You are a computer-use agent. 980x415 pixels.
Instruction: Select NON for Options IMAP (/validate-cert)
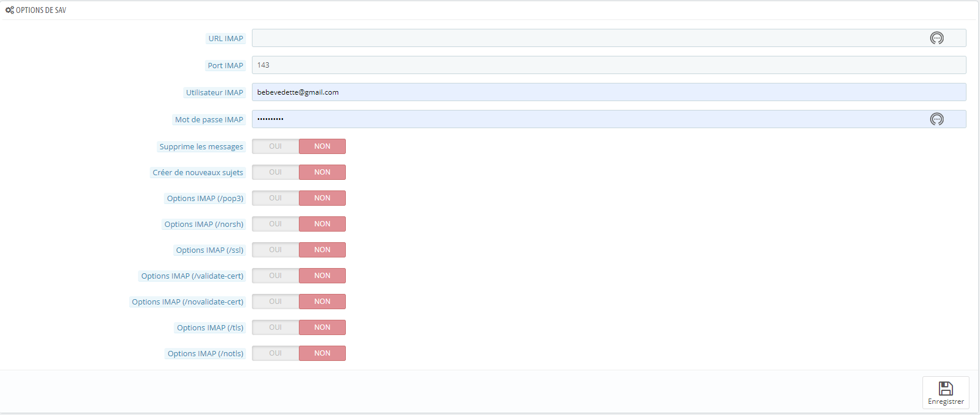coord(322,276)
